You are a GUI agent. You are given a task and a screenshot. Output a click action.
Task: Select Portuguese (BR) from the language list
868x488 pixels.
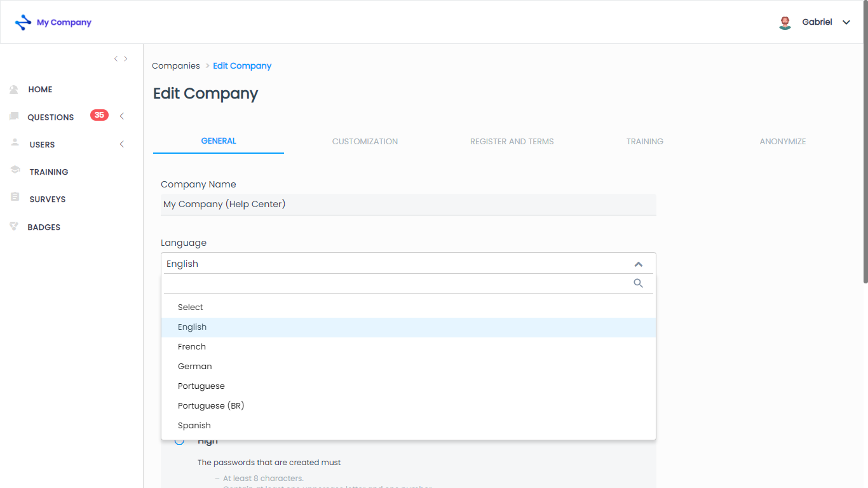point(409,406)
